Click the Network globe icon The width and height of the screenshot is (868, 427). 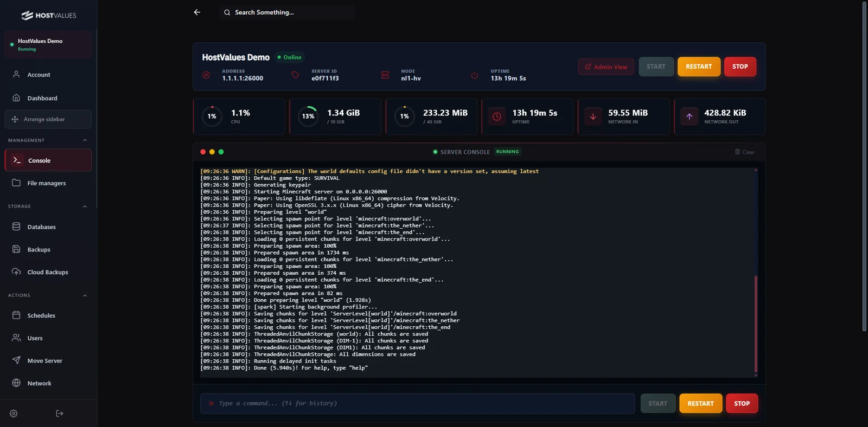tap(16, 383)
